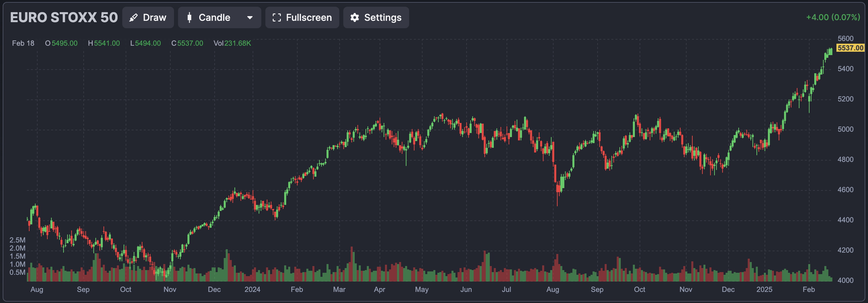
Task: Click the Mar time axis label
Action: (339, 290)
